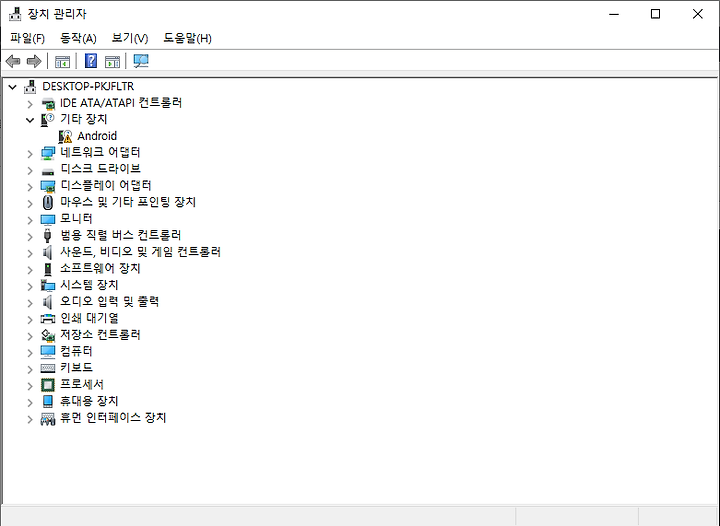Viewport: 720px width, 526px height.
Task: Minimize the 장치 관리자 window
Action: click(x=614, y=14)
